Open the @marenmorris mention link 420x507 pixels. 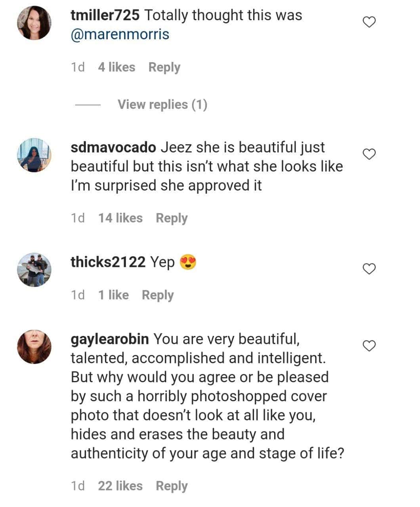pos(120,34)
